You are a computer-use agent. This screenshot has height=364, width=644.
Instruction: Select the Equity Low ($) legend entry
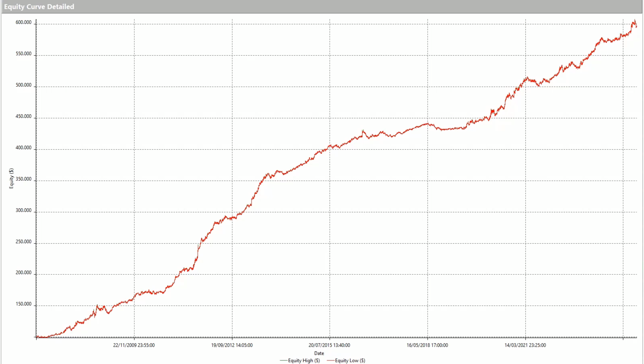coord(346,361)
